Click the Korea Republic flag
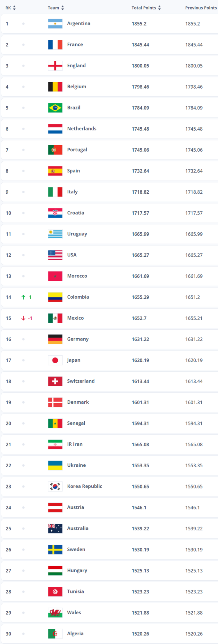The height and width of the screenshot is (644, 218). (55, 487)
